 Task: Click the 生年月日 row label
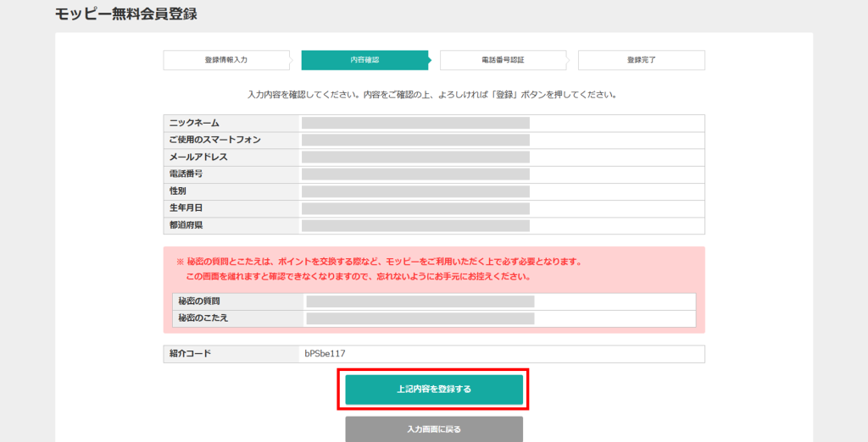point(186,208)
